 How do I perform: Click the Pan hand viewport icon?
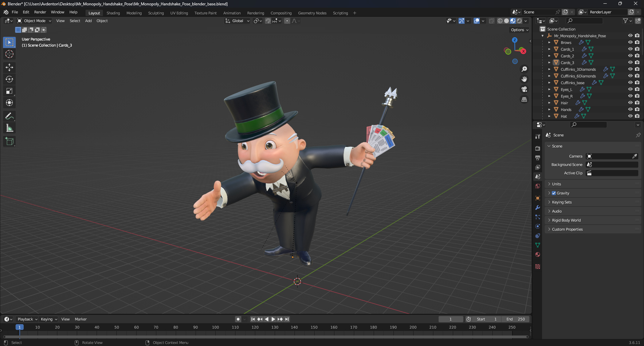524,79
